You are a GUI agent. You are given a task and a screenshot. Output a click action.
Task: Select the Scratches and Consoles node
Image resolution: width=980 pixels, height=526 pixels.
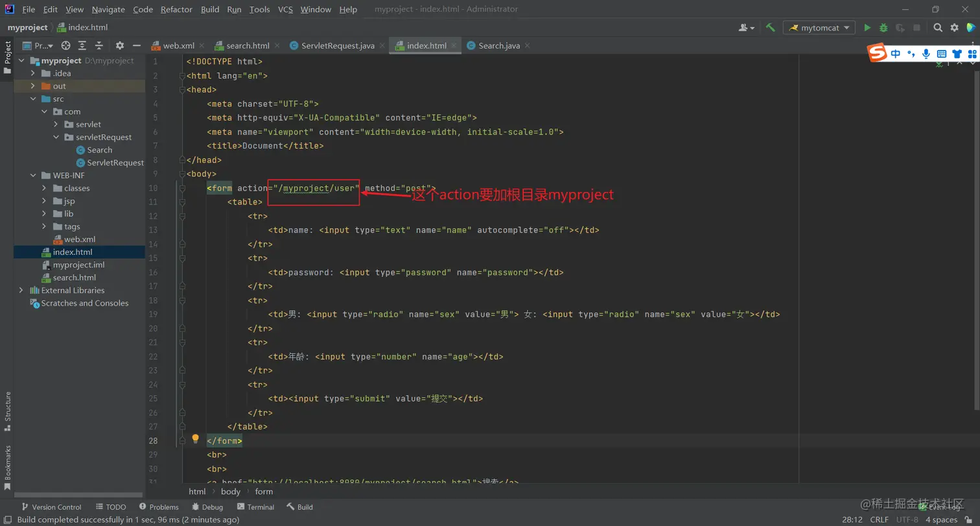click(x=79, y=303)
